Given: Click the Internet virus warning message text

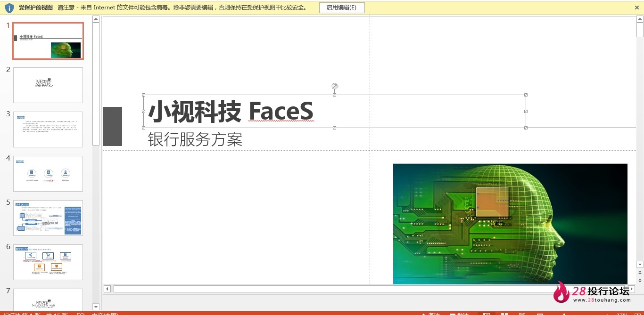Looking at the screenshot, I should 182,8.
